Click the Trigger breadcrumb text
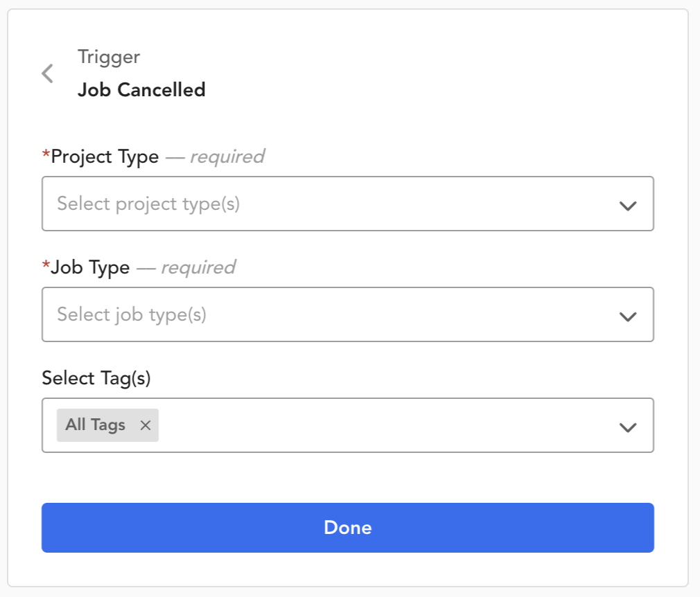The image size is (700, 597). tap(109, 57)
